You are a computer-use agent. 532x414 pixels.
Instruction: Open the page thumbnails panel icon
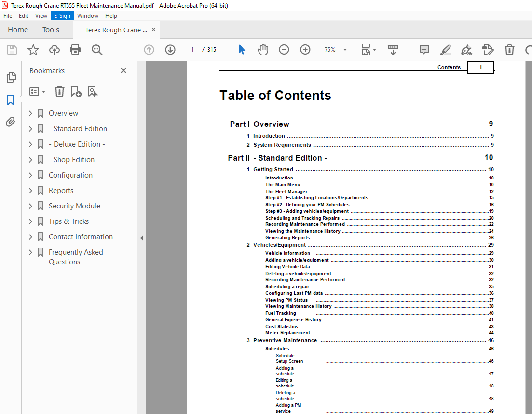(x=11, y=77)
